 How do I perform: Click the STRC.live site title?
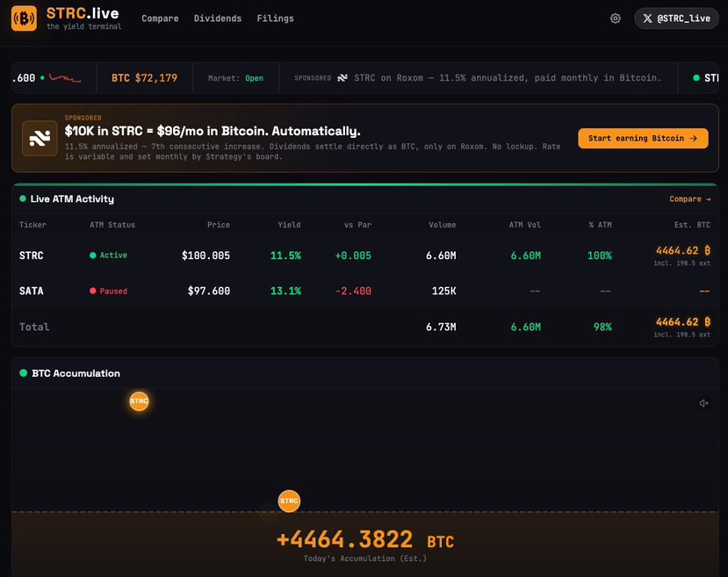coord(83,13)
